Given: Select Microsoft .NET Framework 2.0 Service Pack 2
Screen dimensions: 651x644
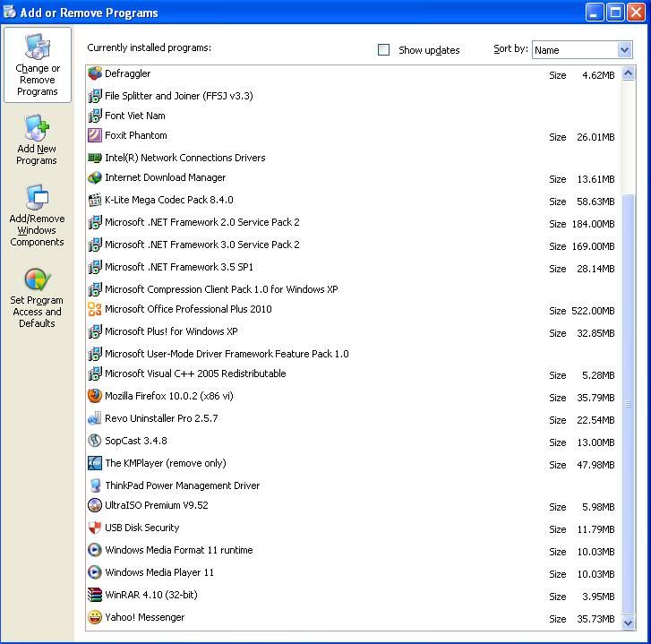Looking at the screenshot, I should (201, 222).
